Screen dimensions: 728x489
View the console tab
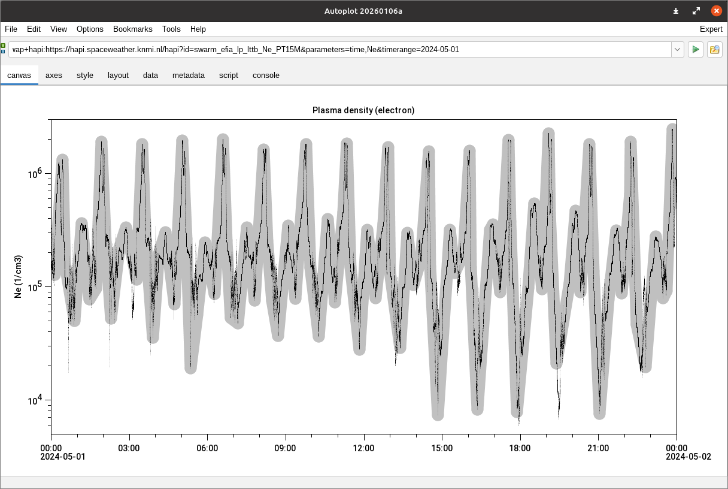coord(266,75)
